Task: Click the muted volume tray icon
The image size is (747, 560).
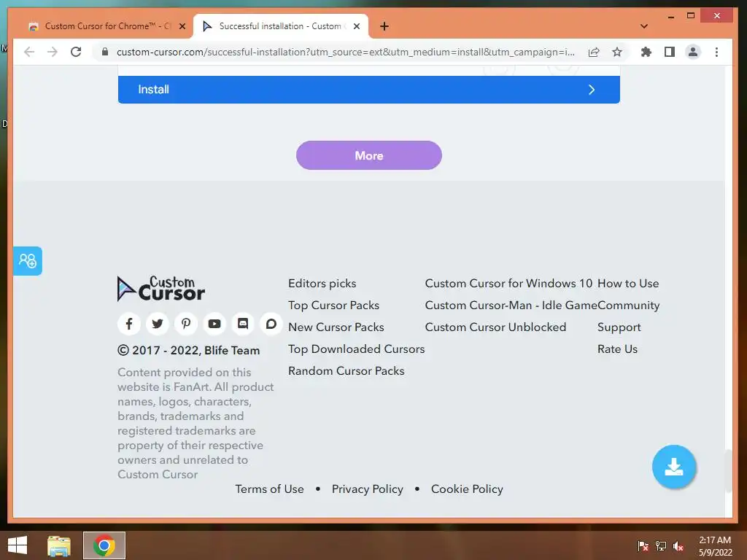Action: 678,546
